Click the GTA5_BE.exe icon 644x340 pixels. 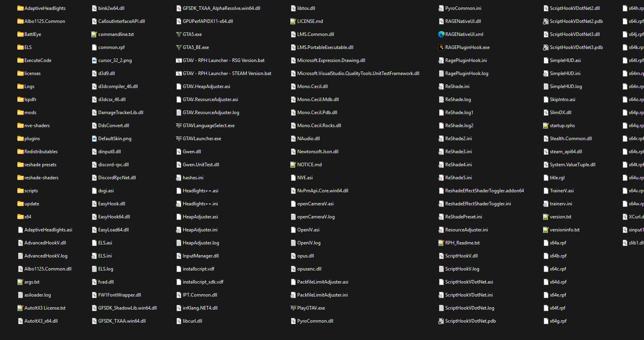pyautogui.click(x=178, y=47)
